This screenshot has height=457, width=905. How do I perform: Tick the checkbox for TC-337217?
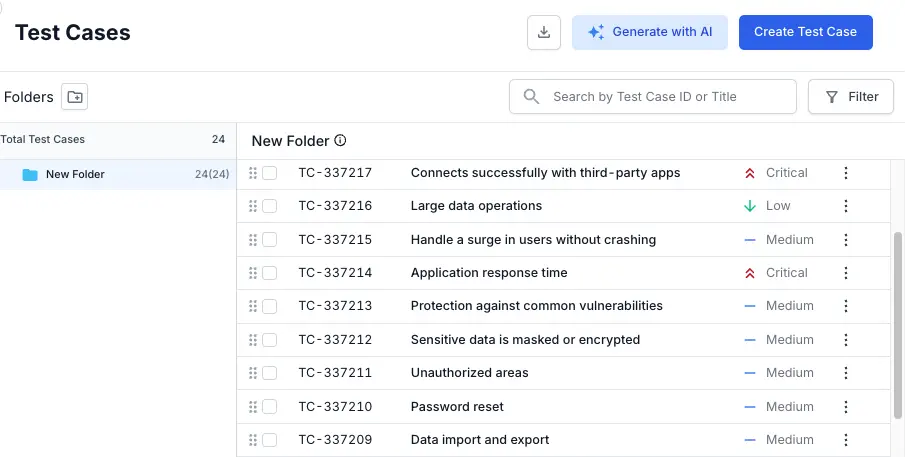click(x=270, y=173)
